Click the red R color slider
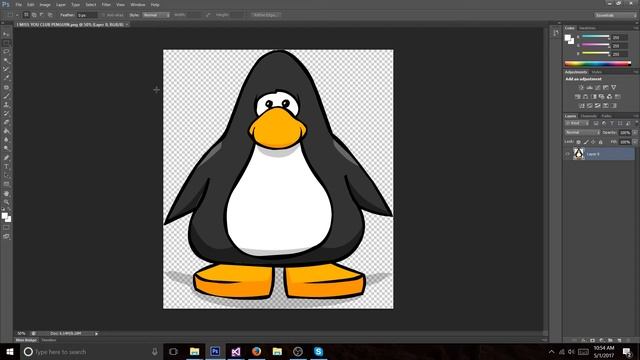 point(595,37)
